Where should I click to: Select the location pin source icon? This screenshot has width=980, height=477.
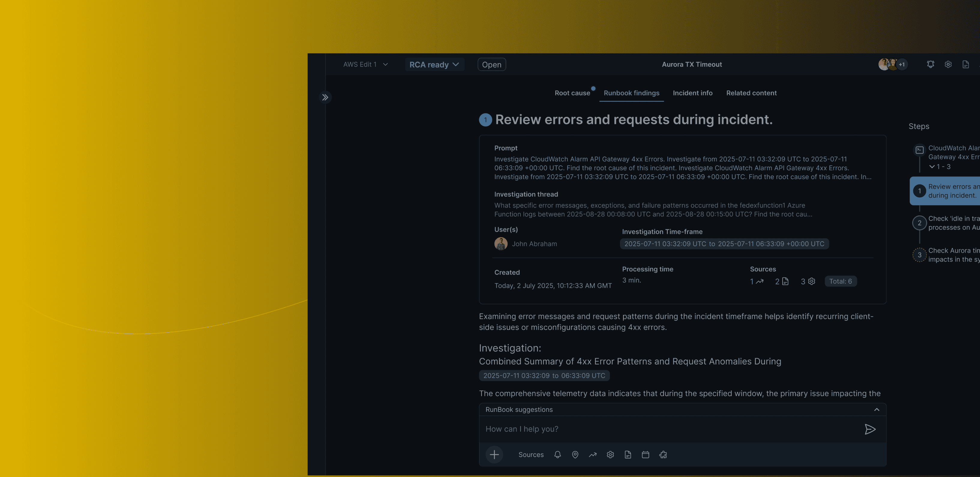pyautogui.click(x=575, y=454)
